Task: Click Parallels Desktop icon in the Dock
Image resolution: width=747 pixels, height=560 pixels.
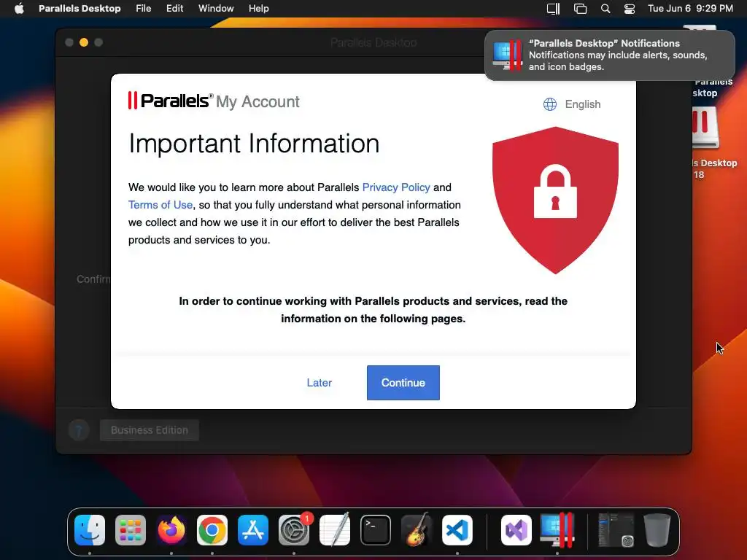Action: coord(557,530)
